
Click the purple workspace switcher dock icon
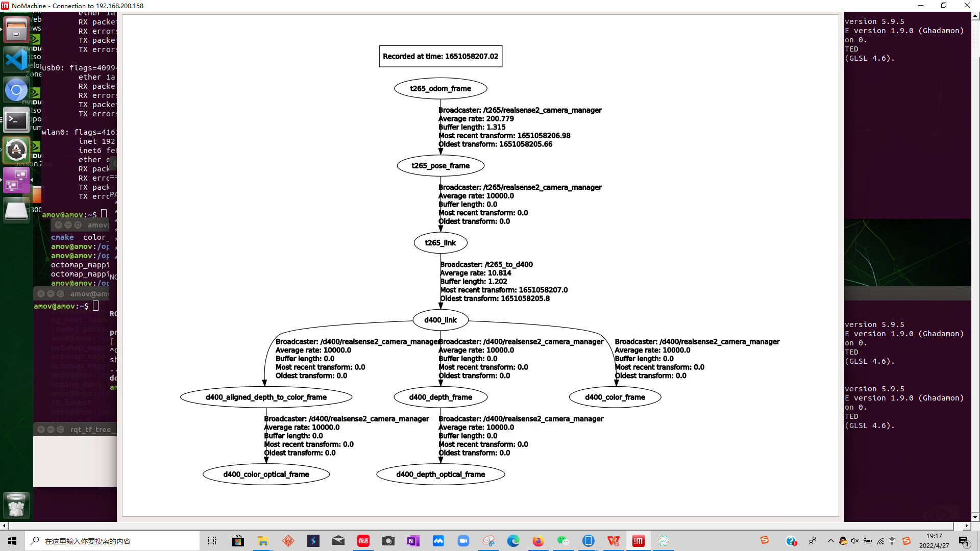(16, 180)
